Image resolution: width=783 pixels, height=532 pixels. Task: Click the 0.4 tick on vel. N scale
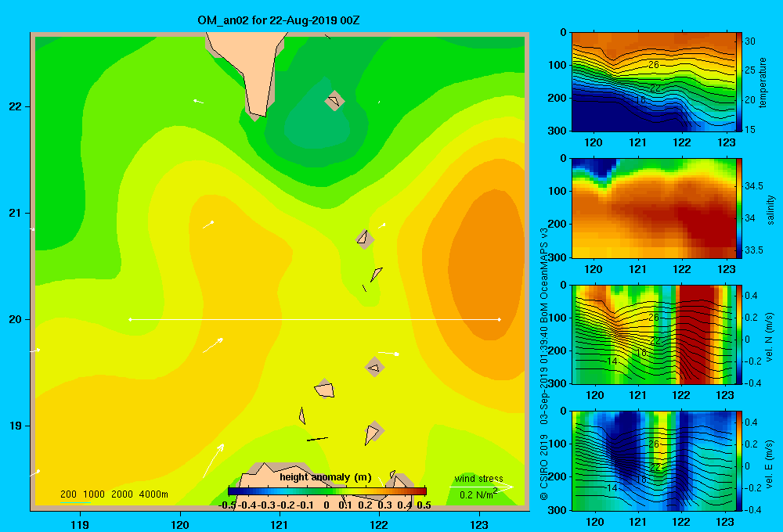751,296
